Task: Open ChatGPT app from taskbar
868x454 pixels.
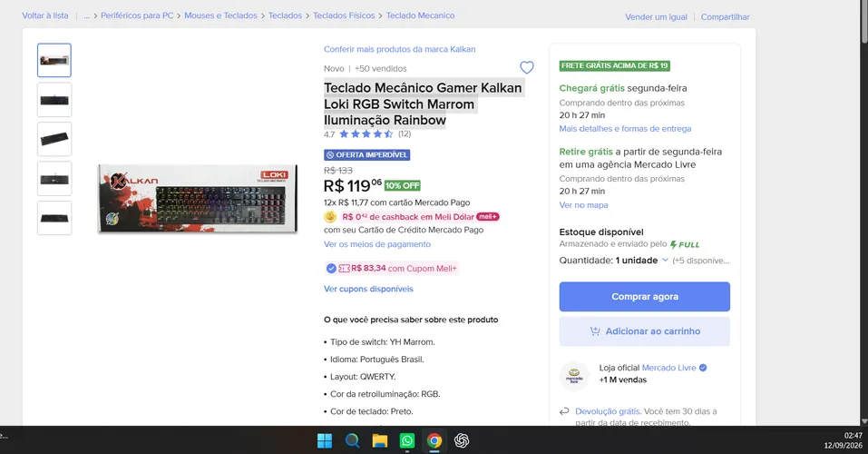Action: [x=462, y=440]
